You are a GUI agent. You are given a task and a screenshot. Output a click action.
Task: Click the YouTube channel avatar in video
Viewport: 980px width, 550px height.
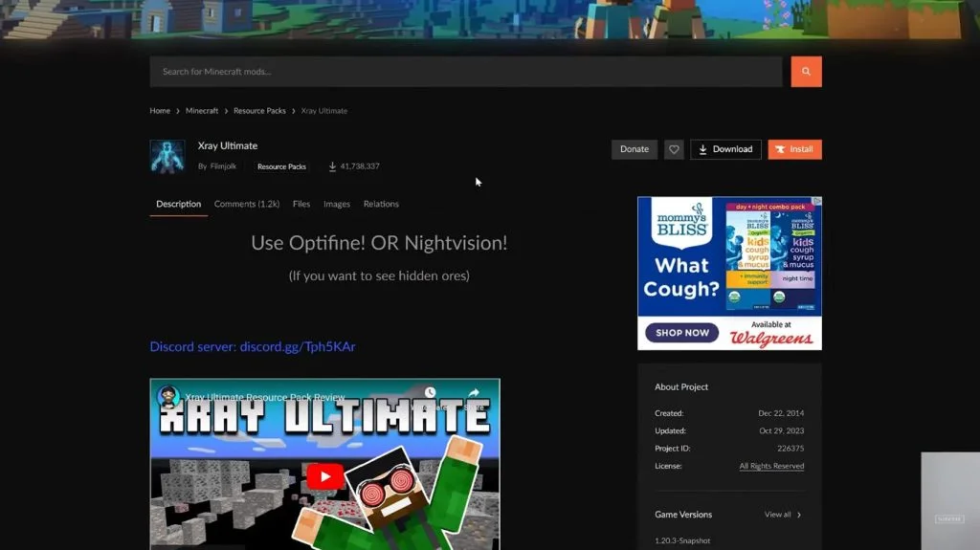167,397
